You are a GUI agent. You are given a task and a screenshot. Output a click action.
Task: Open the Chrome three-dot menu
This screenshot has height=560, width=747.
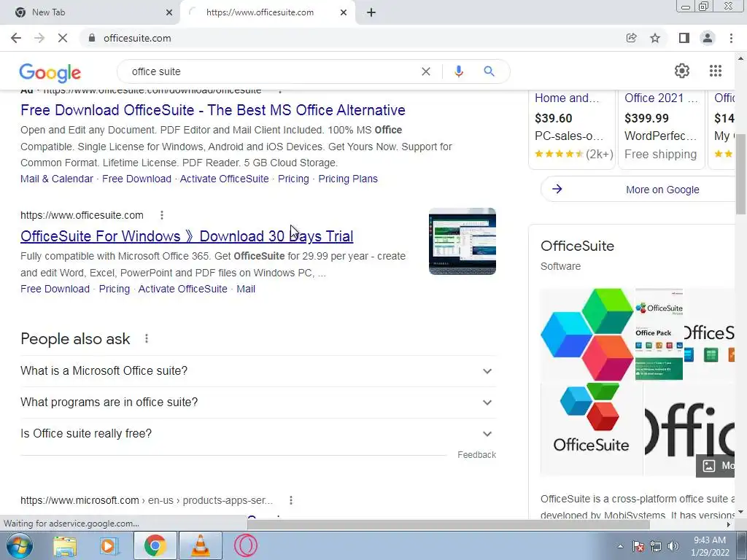pyautogui.click(x=731, y=38)
